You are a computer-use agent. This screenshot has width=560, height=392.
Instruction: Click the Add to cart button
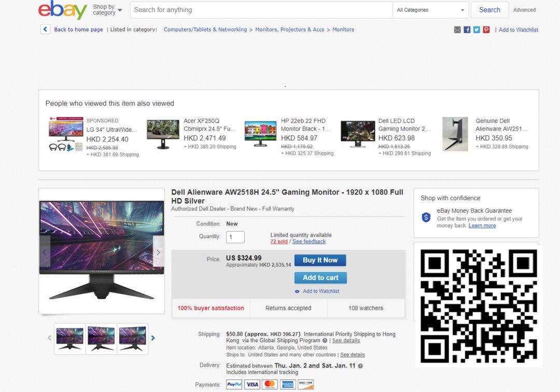[320, 277]
